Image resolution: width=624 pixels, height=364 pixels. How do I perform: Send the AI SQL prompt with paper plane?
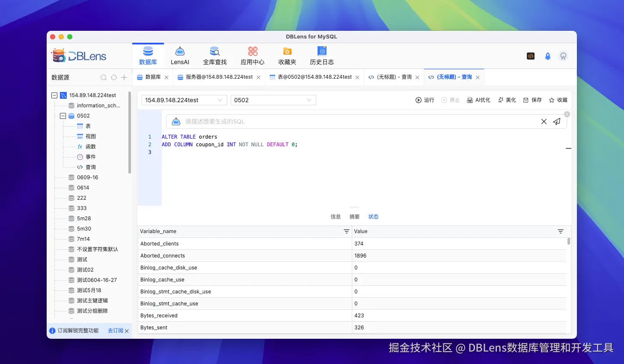pyautogui.click(x=557, y=121)
